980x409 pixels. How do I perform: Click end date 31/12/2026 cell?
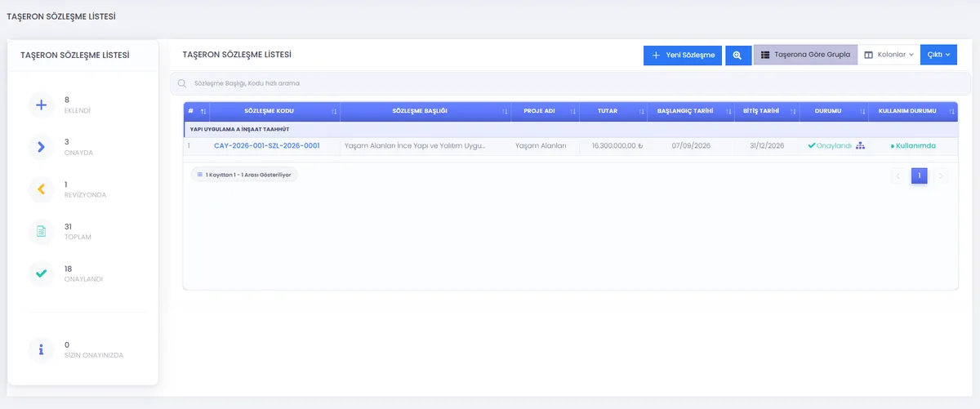click(767, 145)
